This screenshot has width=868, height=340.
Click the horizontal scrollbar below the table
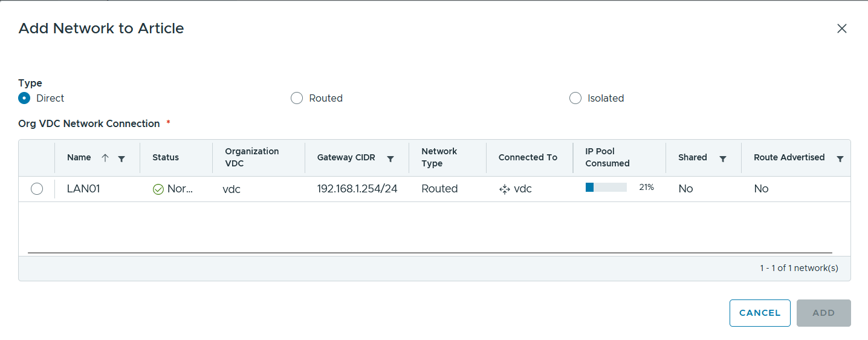(x=430, y=253)
